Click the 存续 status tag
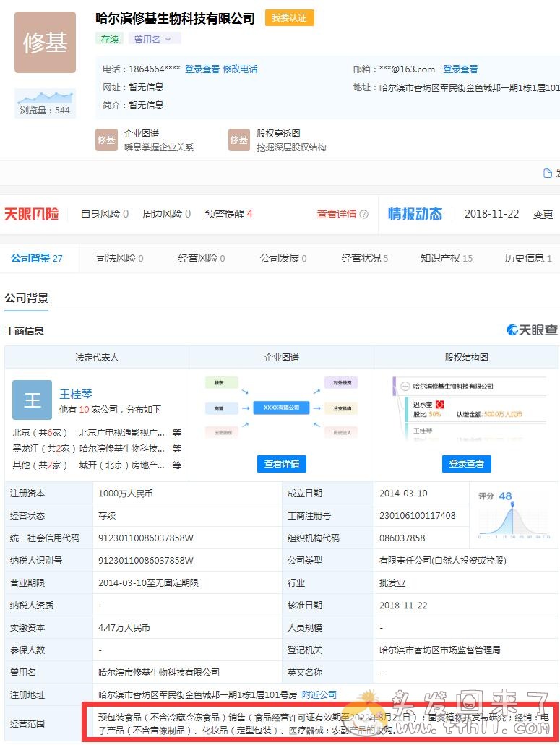This screenshot has height=745, width=560. [x=110, y=39]
